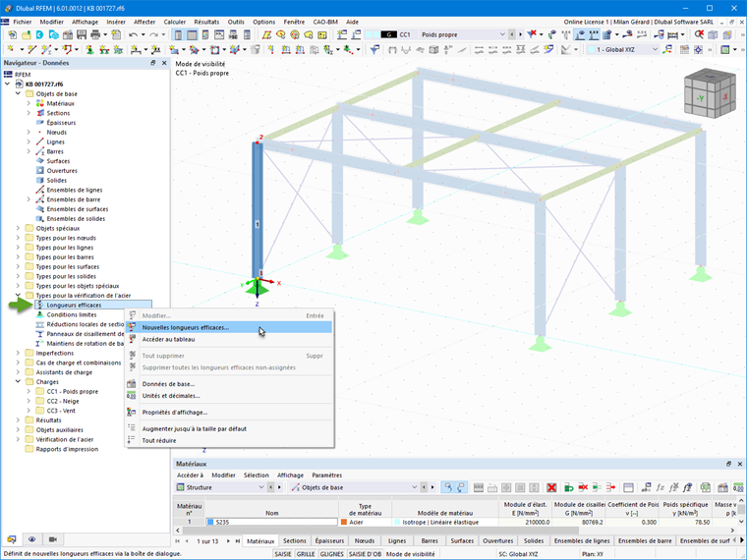Image resolution: width=747 pixels, height=560 pixels.
Task: Click the navigator data view icon at bottom
Action: coord(12,539)
